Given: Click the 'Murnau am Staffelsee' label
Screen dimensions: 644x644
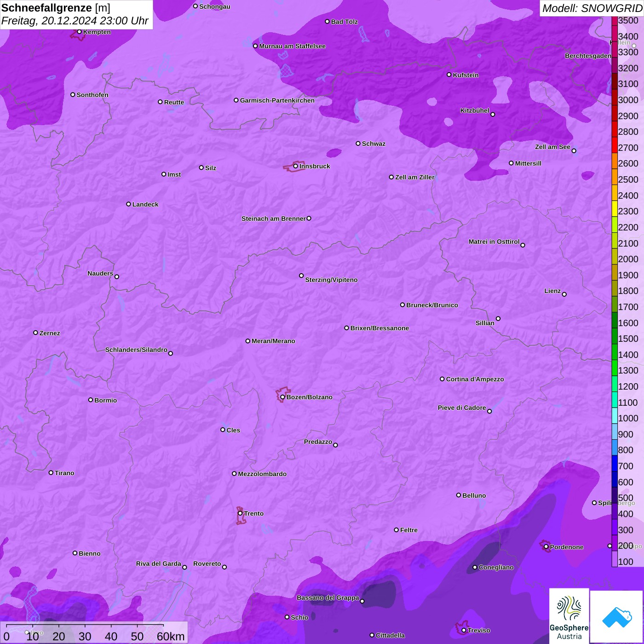Looking at the screenshot, I should 293,46.
